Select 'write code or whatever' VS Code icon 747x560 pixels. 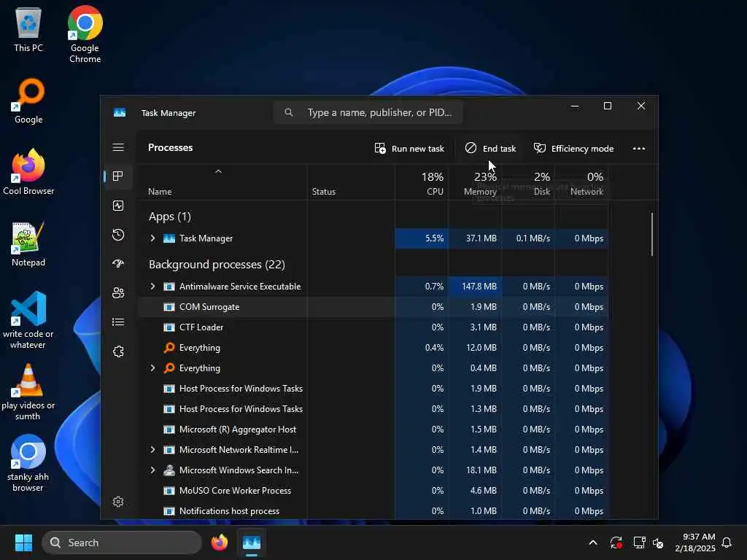point(28,320)
